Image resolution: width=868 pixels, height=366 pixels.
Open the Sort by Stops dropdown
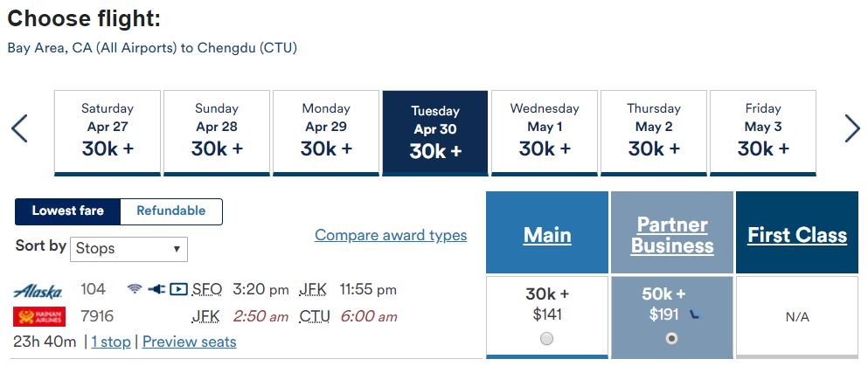128,248
